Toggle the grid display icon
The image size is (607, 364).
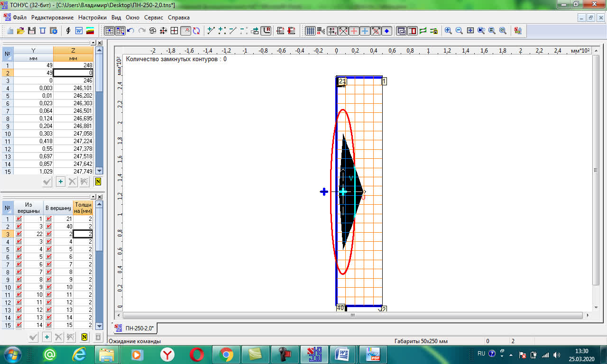pos(310,31)
